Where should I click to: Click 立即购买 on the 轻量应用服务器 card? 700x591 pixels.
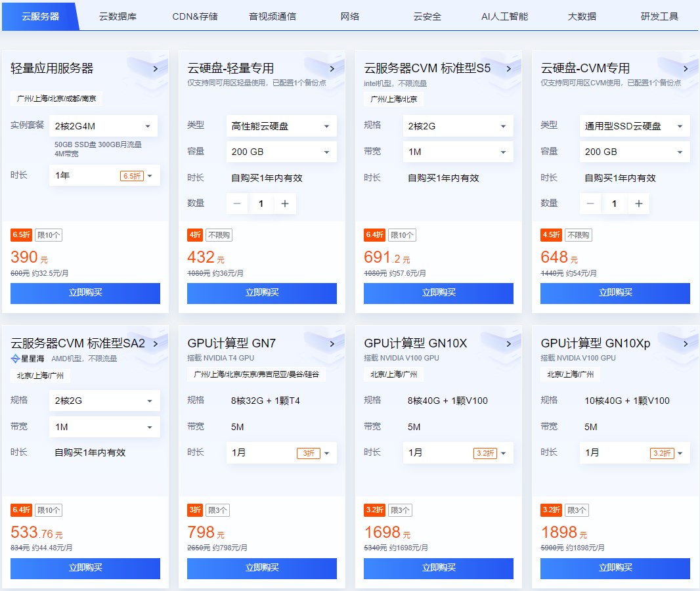(85, 294)
